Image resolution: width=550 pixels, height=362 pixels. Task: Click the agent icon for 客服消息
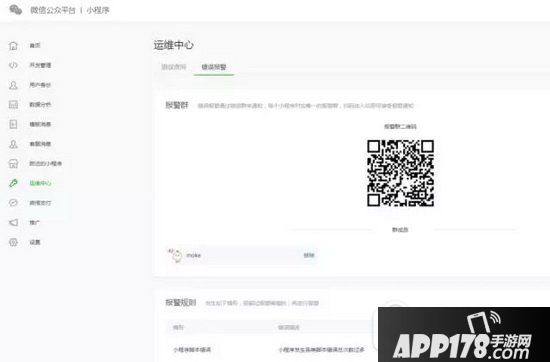[x=13, y=144]
